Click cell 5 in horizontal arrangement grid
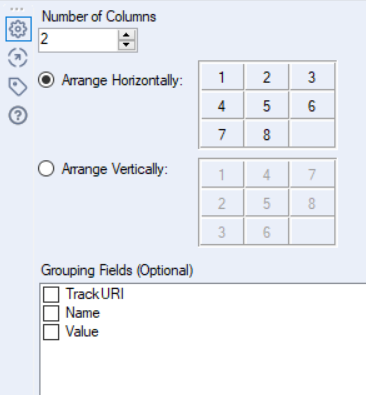The width and height of the screenshot is (366, 395). [x=267, y=106]
